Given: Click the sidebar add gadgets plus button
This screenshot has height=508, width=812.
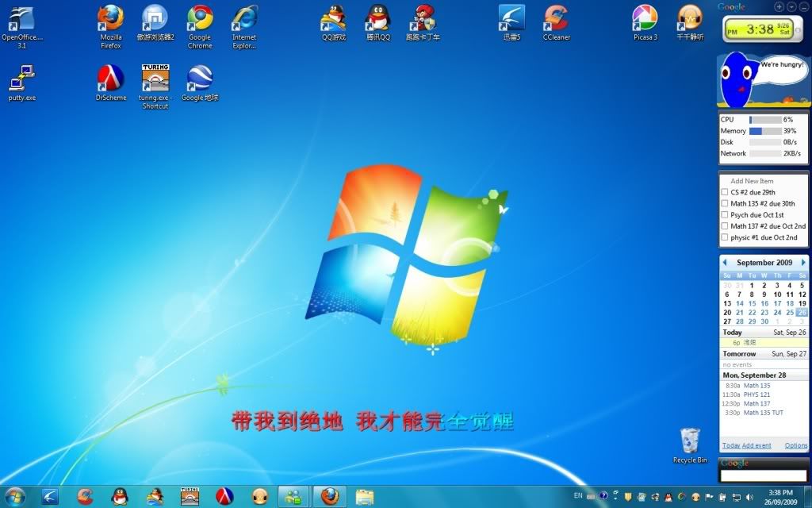Looking at the screenshot, I should point(779,6).
